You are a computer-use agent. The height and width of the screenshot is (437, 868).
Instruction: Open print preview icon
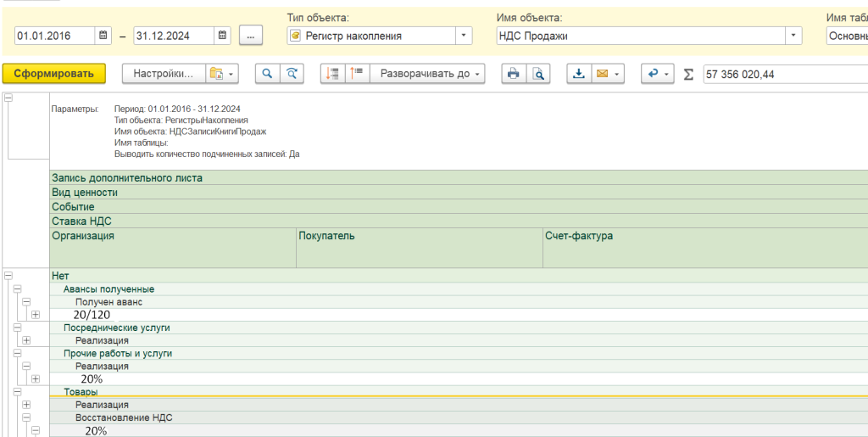pyautogui.click(x=538, y=73)
